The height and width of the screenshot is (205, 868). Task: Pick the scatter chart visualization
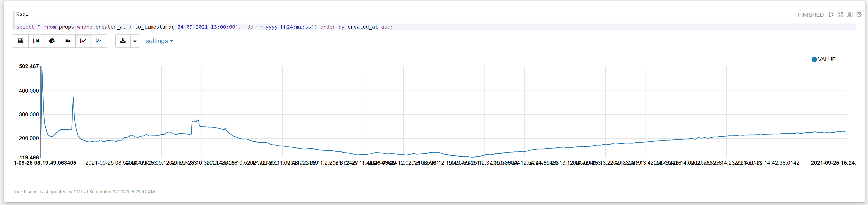click(x=99, y=41)
